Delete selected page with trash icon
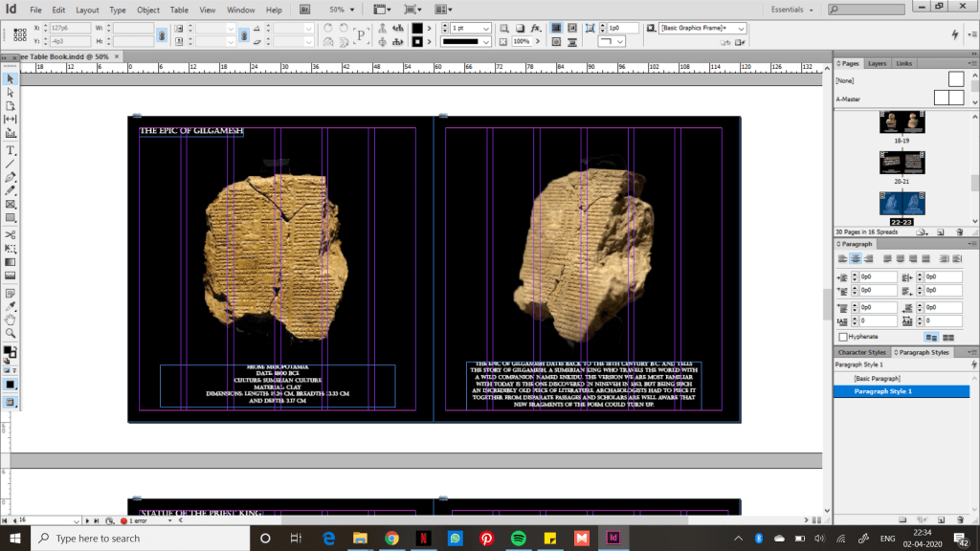The height and width of the screenshot is (551, 980). click(x=958, y=231)
